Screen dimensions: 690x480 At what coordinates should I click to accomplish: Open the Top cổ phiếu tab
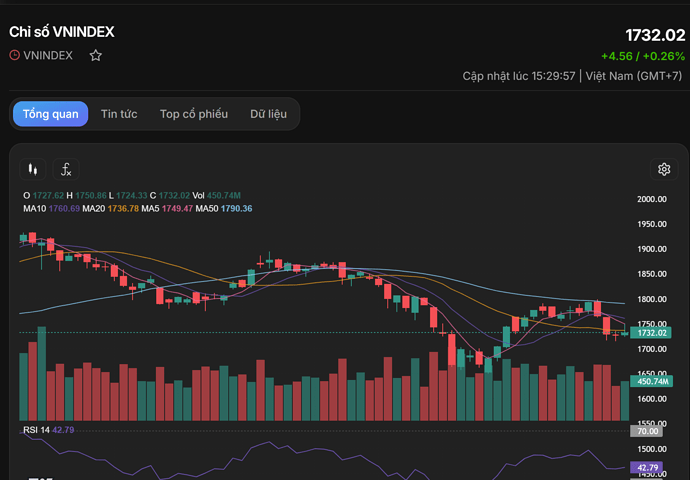point(194,114)
